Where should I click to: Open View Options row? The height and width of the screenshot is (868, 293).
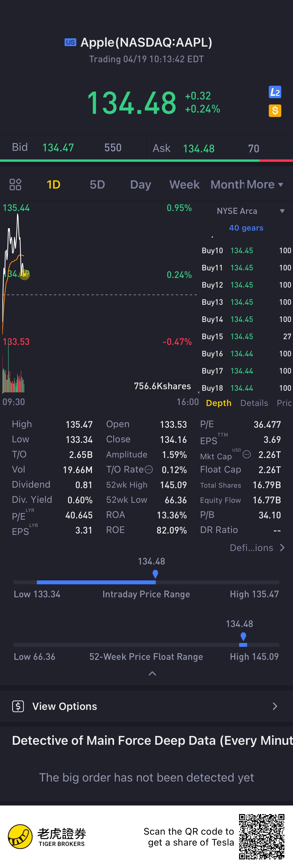point(146,706)
